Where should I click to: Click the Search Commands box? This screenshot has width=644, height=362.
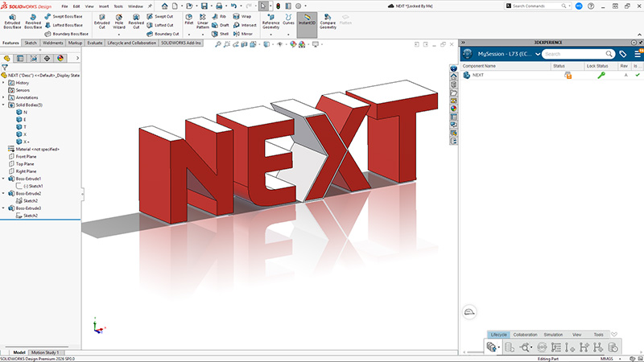(x=537, y=6)
